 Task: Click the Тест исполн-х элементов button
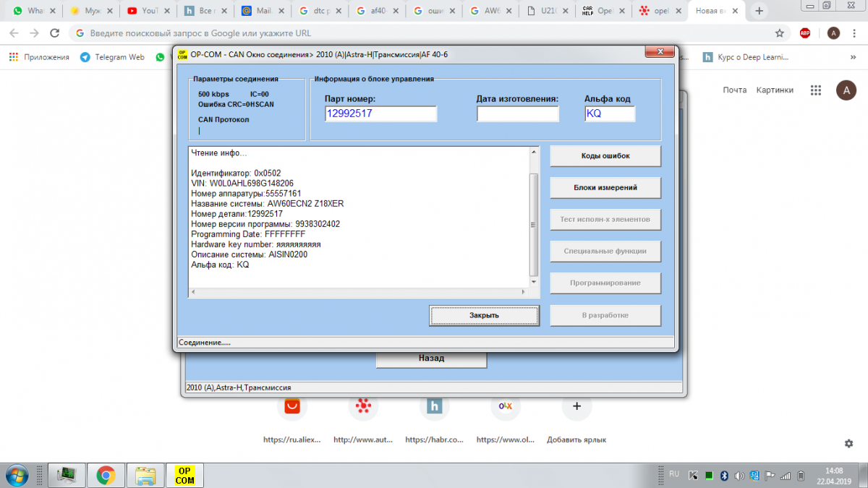[605, 219]
